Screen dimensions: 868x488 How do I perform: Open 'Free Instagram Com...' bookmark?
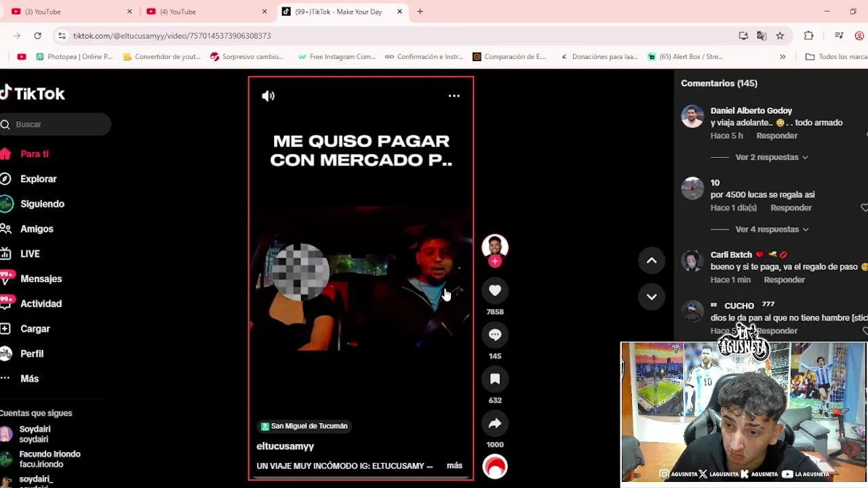[336, 57]
